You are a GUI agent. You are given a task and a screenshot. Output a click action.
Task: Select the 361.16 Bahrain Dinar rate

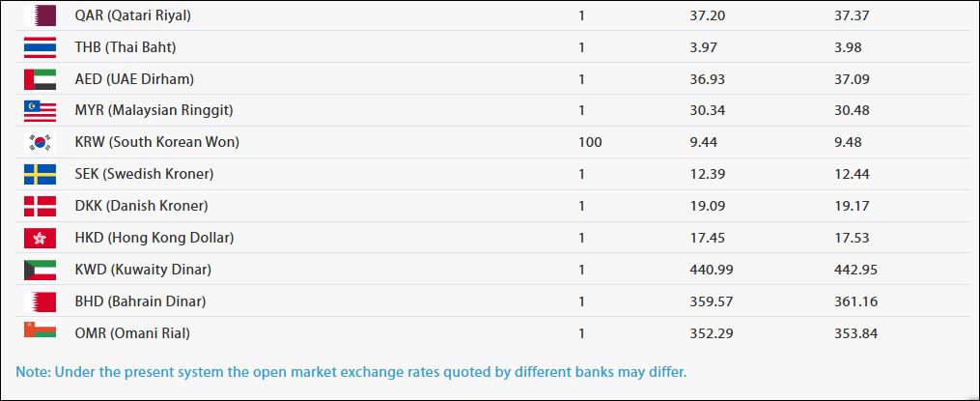(x=854, y=301)
